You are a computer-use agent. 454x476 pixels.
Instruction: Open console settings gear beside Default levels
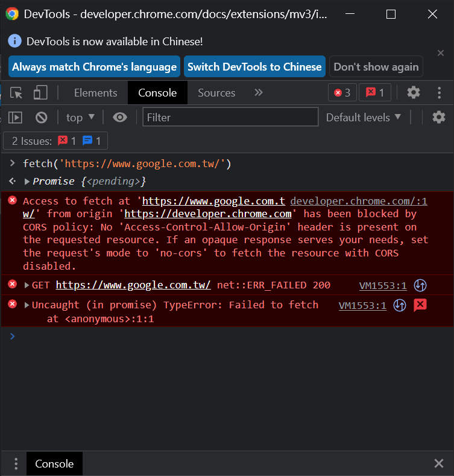(438, 117)
